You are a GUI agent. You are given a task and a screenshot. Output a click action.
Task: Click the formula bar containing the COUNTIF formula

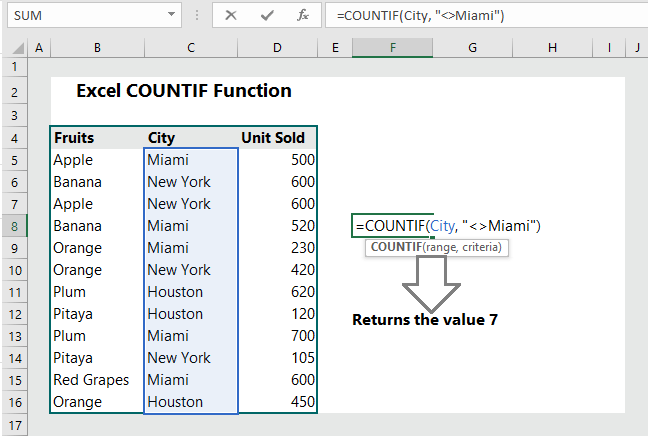486,16
